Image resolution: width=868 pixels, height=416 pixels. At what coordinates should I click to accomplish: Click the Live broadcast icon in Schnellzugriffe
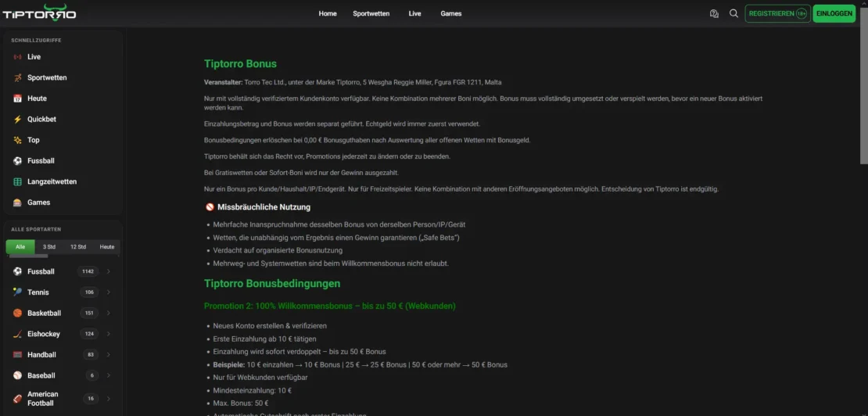[18, 57]
